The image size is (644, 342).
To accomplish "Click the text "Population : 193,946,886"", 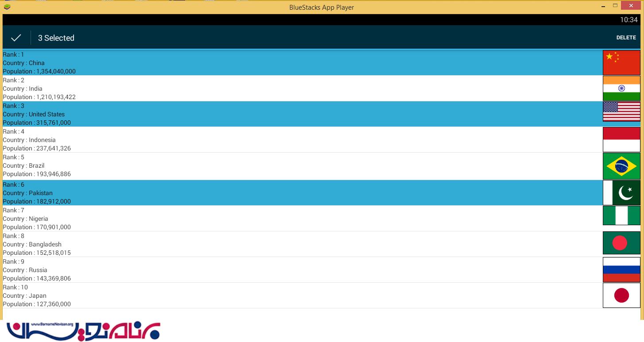I will (x=37, y=174).
